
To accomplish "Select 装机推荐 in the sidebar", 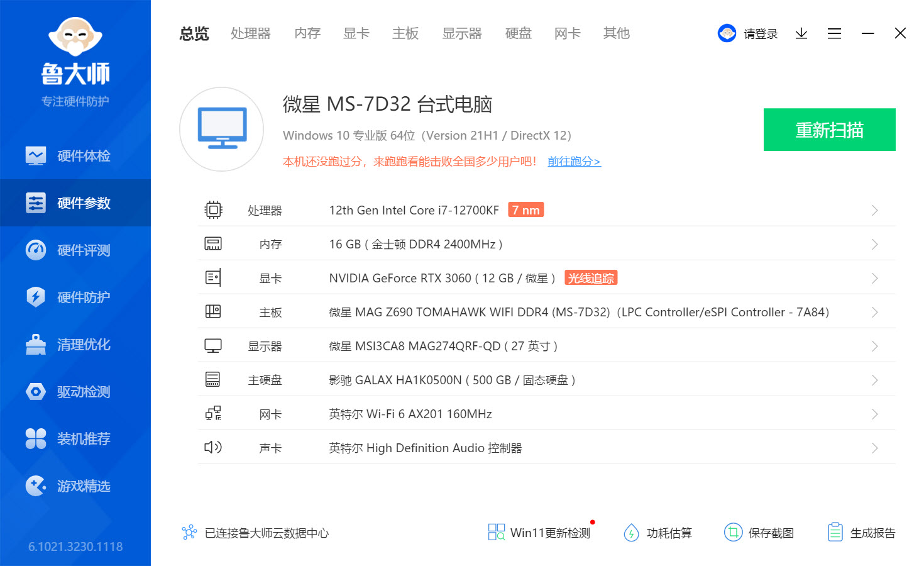I will pyautogui.click(x=75, y=438).
